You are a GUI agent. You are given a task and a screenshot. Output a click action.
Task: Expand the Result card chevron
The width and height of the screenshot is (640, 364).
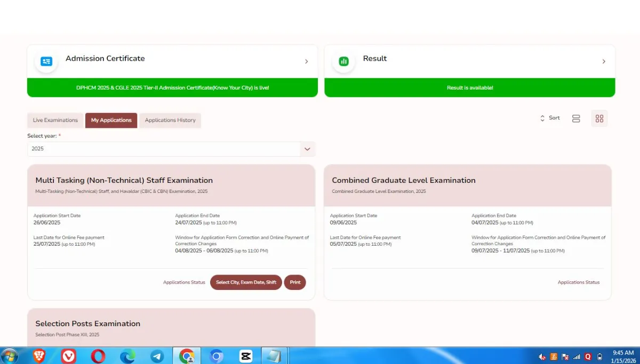tap(603, 61)
